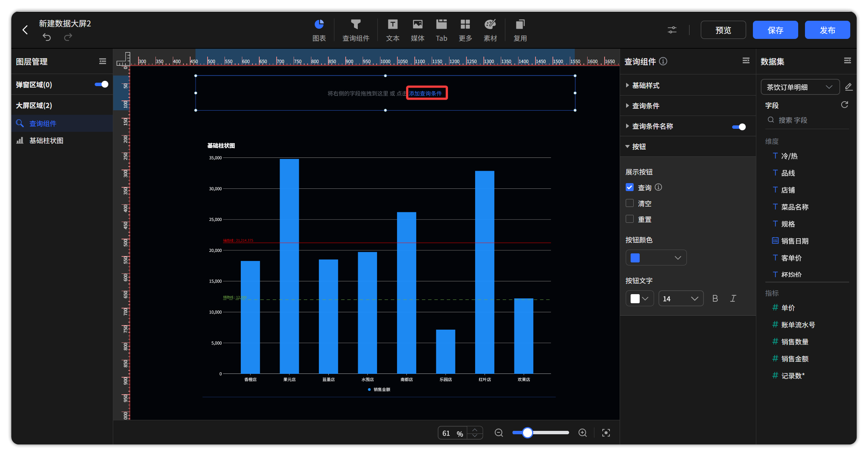
Task: Toggle bold for button text
Action: pyautogui.click(x=715, y=298)
